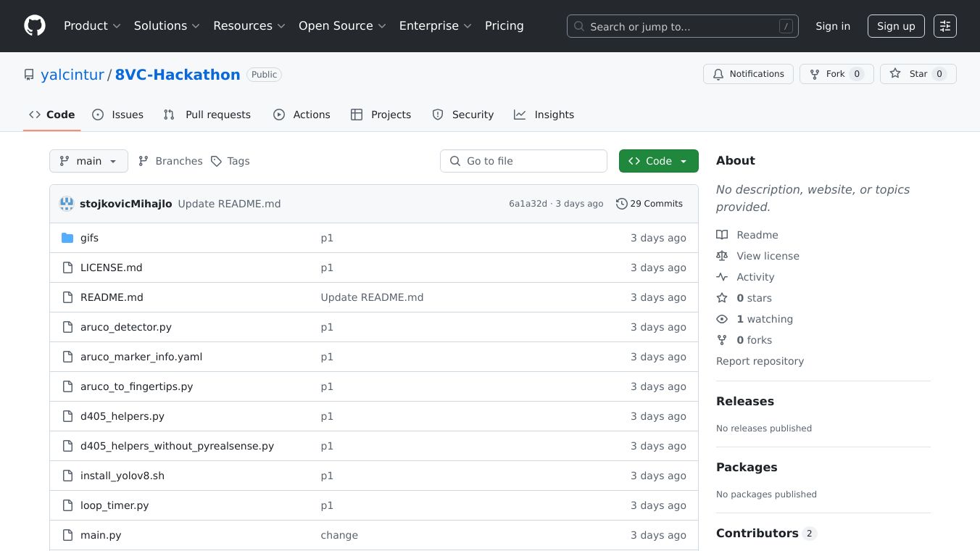Image resolution: width=980 pixels, height=551 pixels.
Task: Expand the main branch dropdown
Action: pyautogui.click(x=88, y=161)
